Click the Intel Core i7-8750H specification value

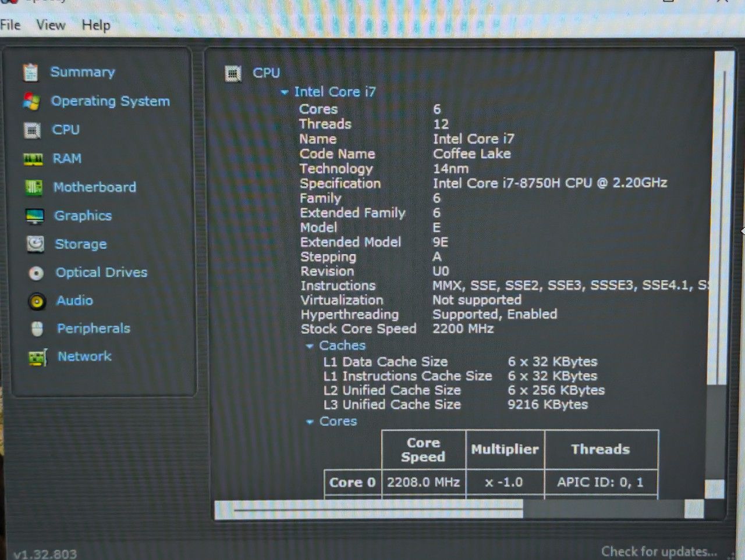click(550, 184)
